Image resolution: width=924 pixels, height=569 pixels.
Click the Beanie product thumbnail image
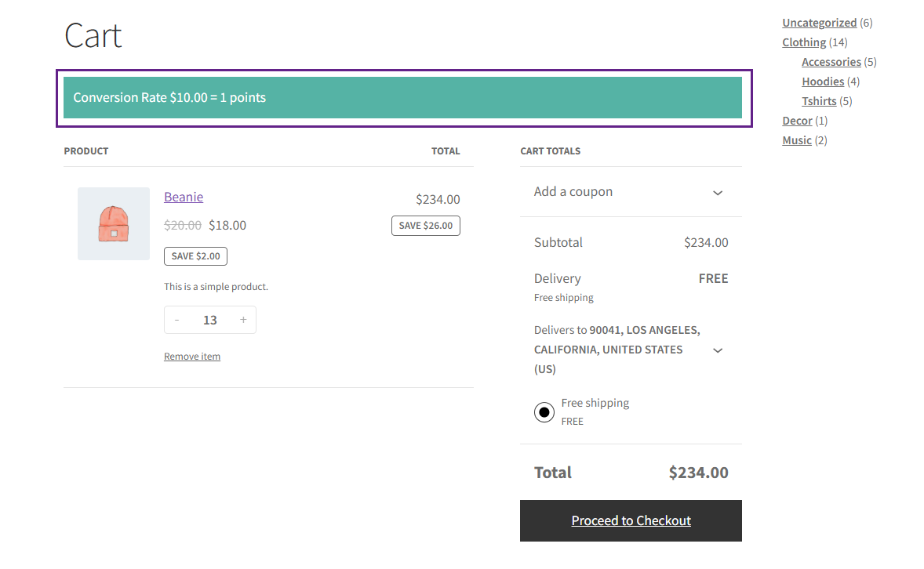point(114,223)
